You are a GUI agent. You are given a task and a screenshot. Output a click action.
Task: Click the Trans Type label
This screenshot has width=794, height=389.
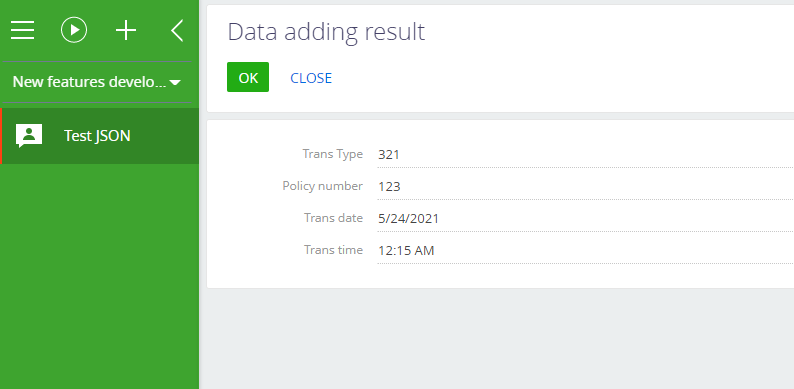(x=333, y=153)
